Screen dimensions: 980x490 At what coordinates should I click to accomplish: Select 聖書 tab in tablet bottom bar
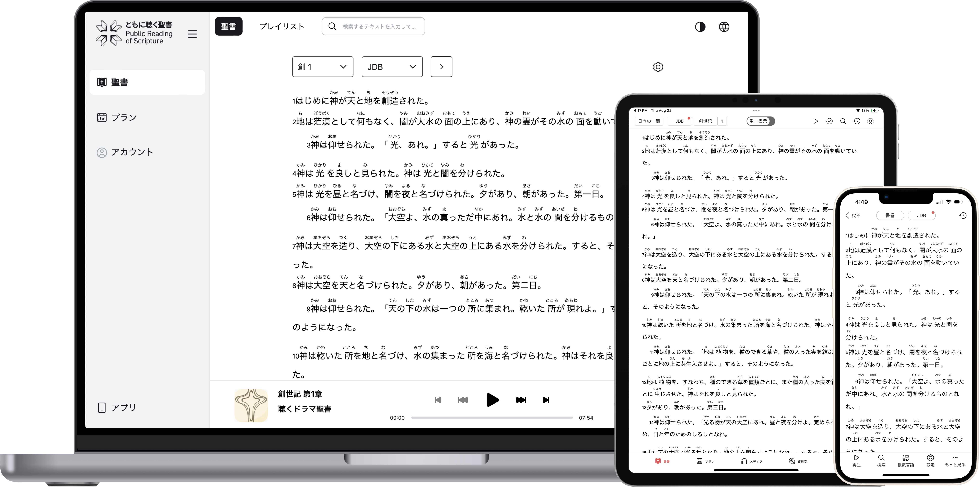pos(662,461)
